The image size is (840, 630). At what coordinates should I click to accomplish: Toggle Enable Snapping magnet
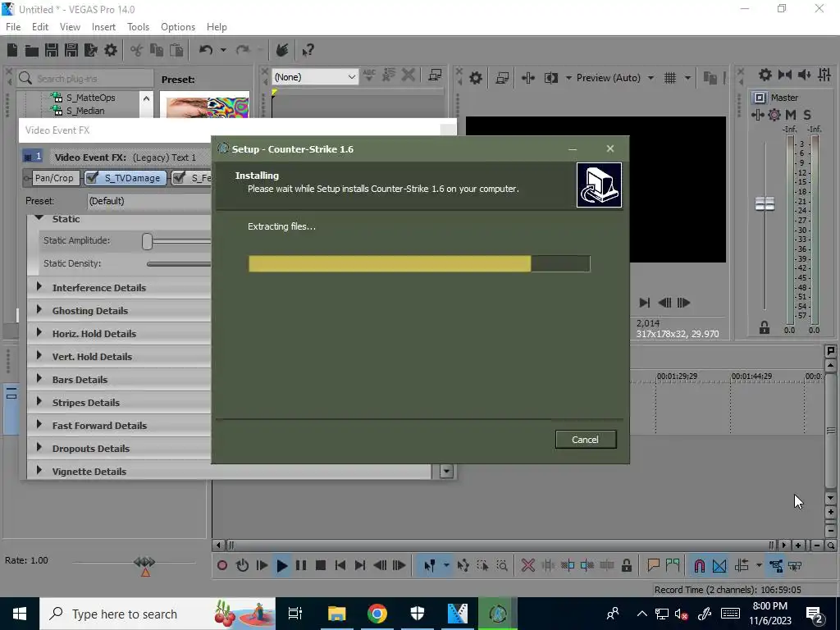click(699, 565)
